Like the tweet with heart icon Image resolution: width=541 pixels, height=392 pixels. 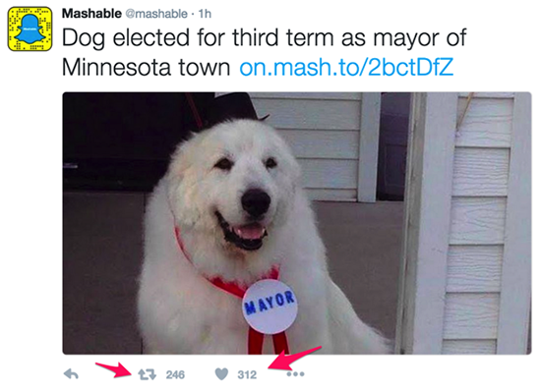(221, 374)
